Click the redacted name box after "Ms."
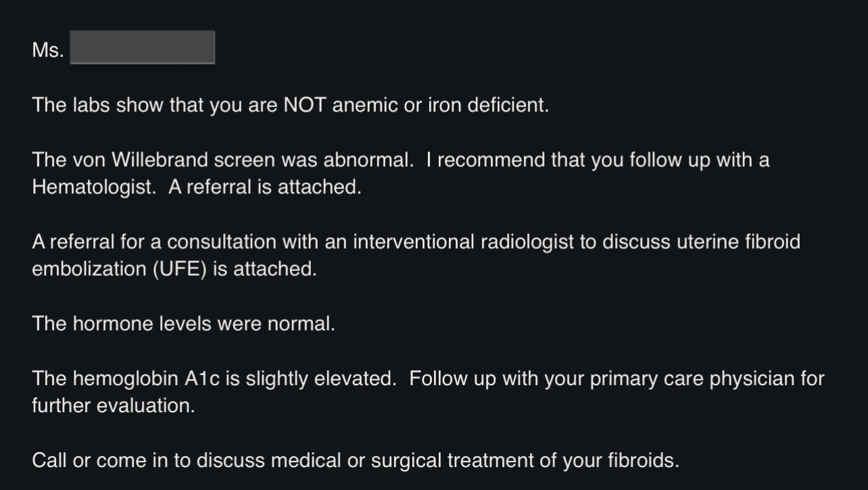The image size is (868, 490). tap(142, 48)
